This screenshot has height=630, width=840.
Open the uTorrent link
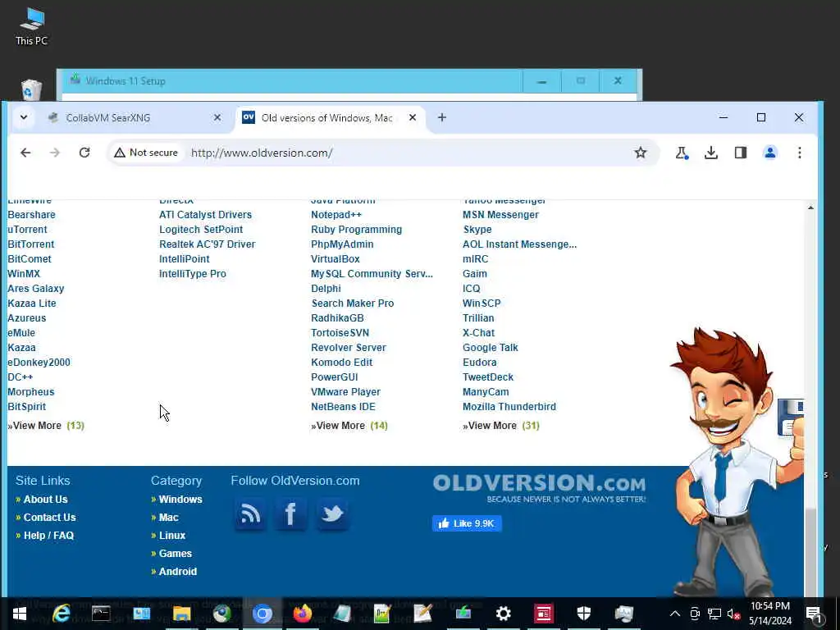pos(27,230)
